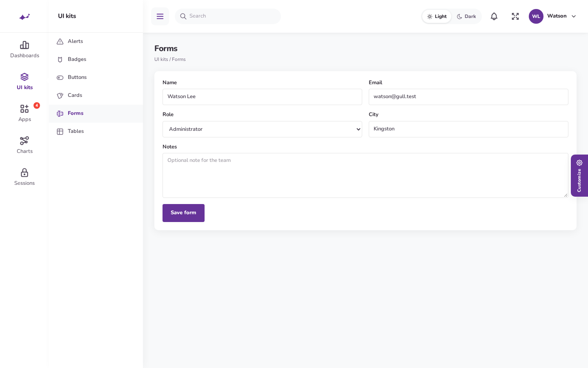
Task: Click the Watson username label
Action: click(557, 16)
